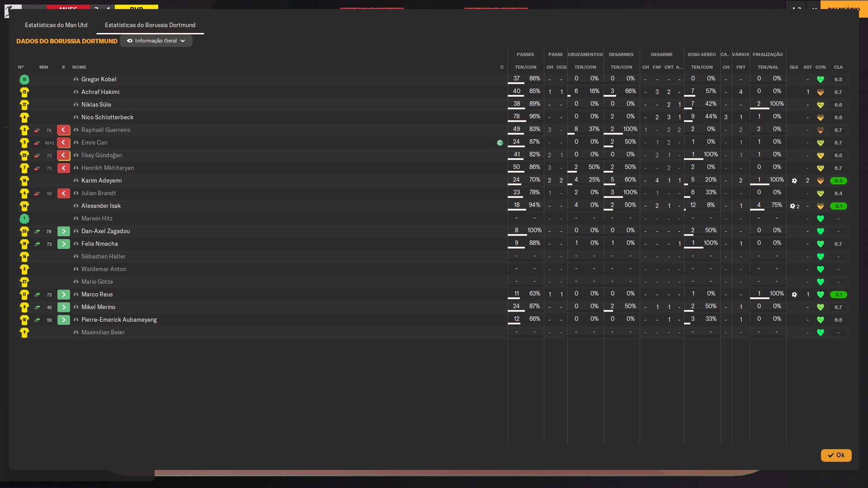This screenshot has height=488, width=868.
Task: Click Alexander Isak's 8.1 rating badge
Action: [x=838, y=206]
